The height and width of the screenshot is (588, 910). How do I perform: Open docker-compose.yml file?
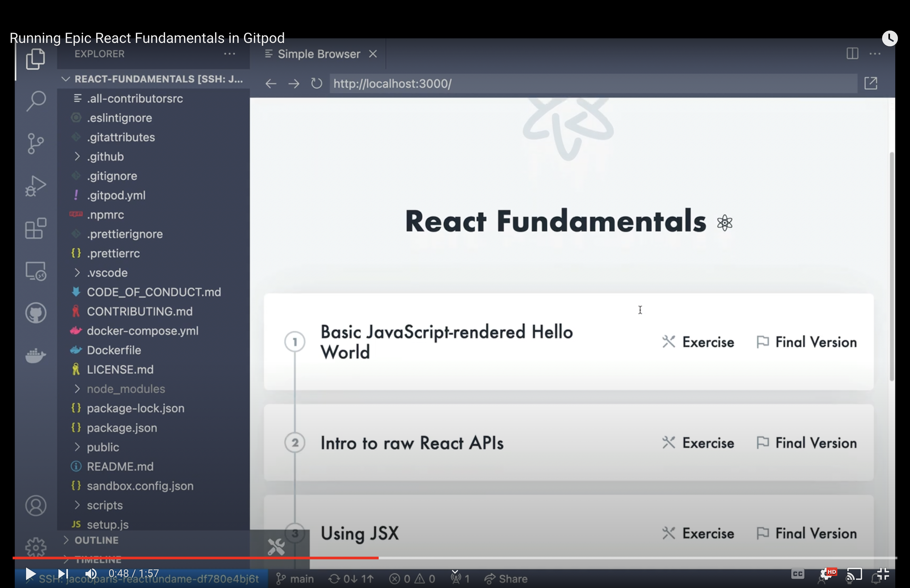click(x=153, y=331)
